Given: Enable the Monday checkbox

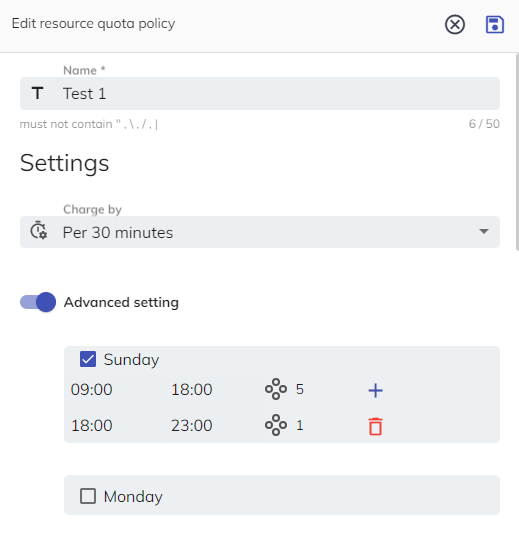Looking at the screenshot, I should click(88, 496).
